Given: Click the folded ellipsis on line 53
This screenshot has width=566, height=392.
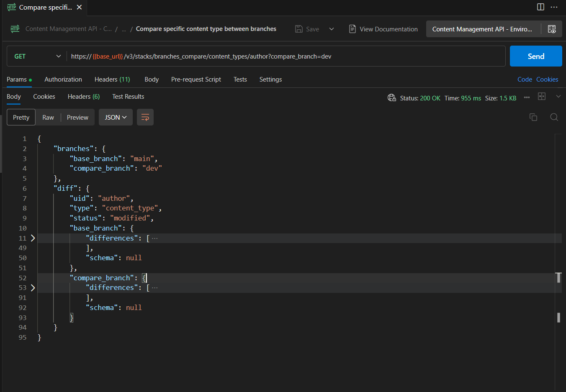Looking at the screenshot, I should 155,288.
